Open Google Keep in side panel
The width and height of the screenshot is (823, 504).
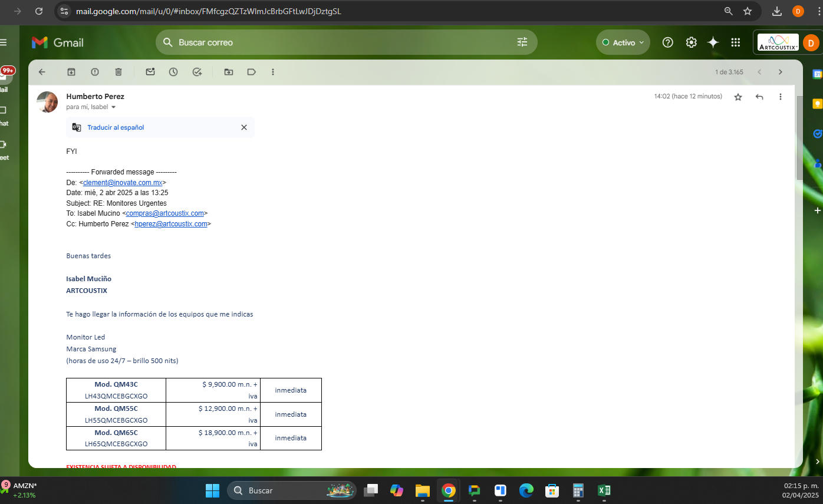(818, 104)
